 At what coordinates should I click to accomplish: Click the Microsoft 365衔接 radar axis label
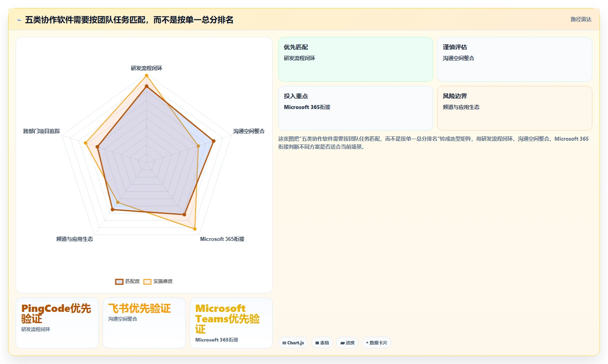point(222,239)
